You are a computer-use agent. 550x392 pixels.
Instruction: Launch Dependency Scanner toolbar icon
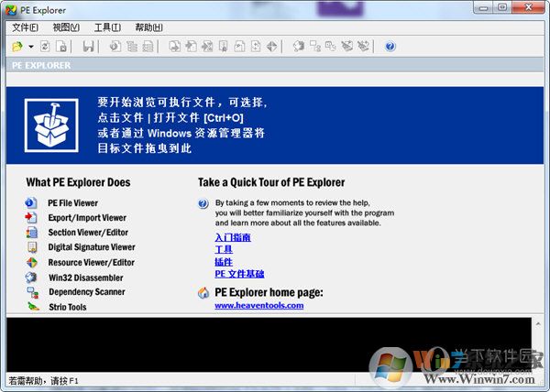(x=315, y=46)
